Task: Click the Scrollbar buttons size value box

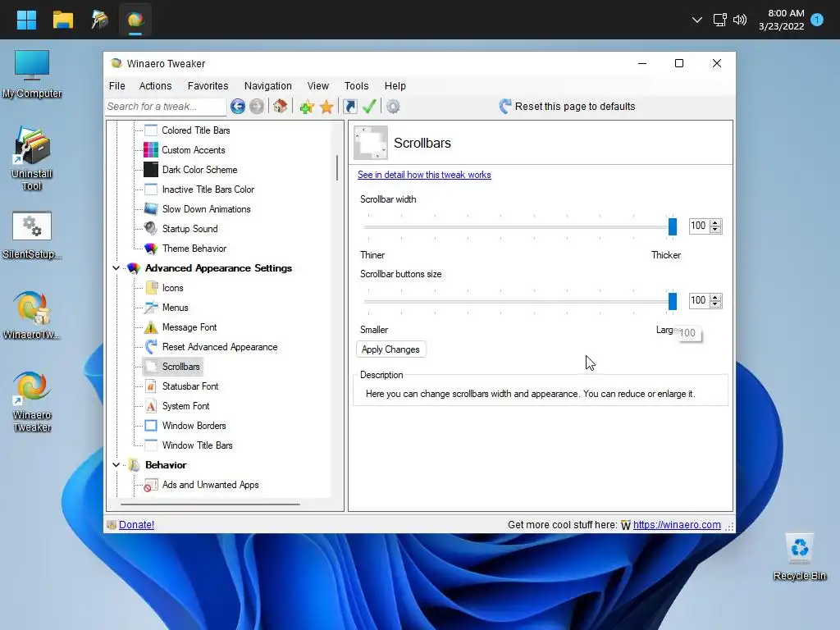Action: (x=699, y=300)
